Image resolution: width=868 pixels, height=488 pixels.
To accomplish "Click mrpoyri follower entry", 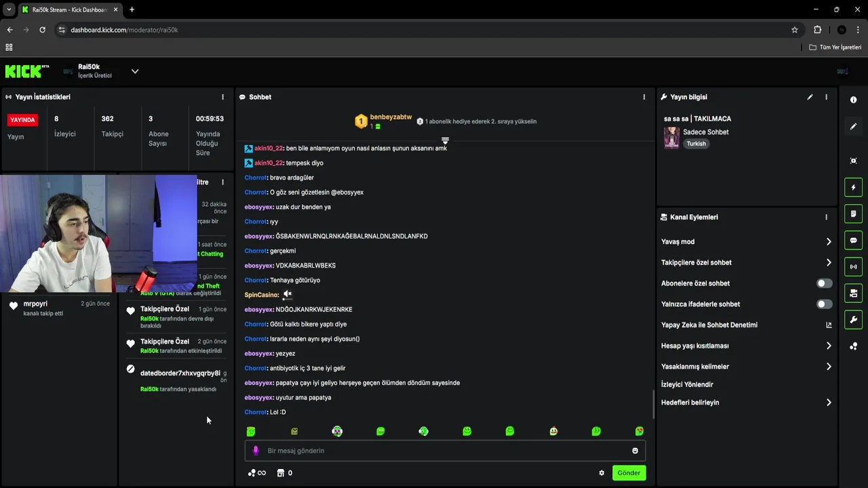I will 59,308.
